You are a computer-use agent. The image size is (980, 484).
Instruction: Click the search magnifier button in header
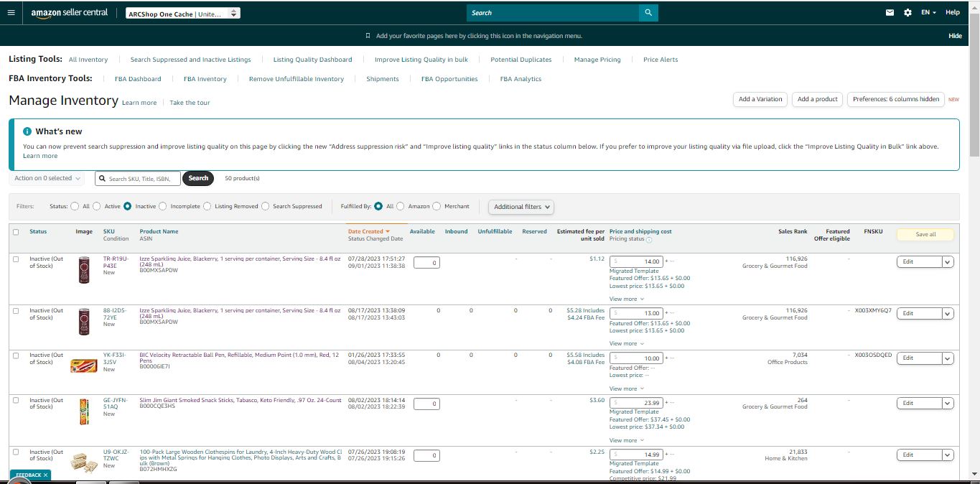(x=648, y=13)
